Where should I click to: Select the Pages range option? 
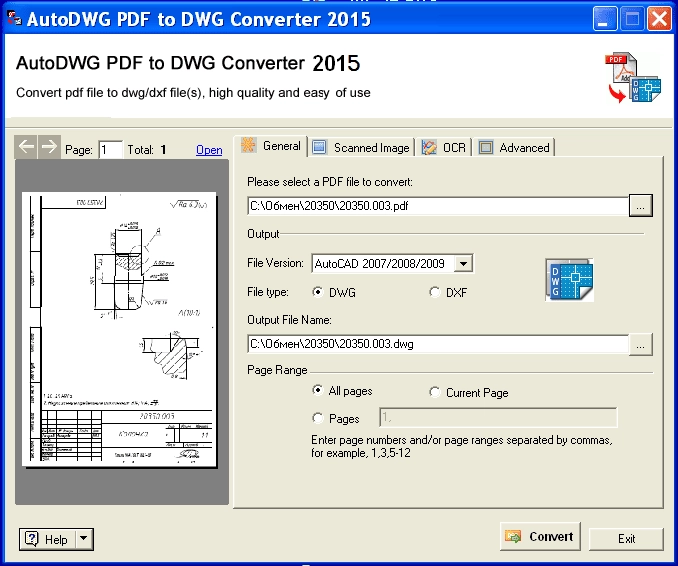coord(318,418)
